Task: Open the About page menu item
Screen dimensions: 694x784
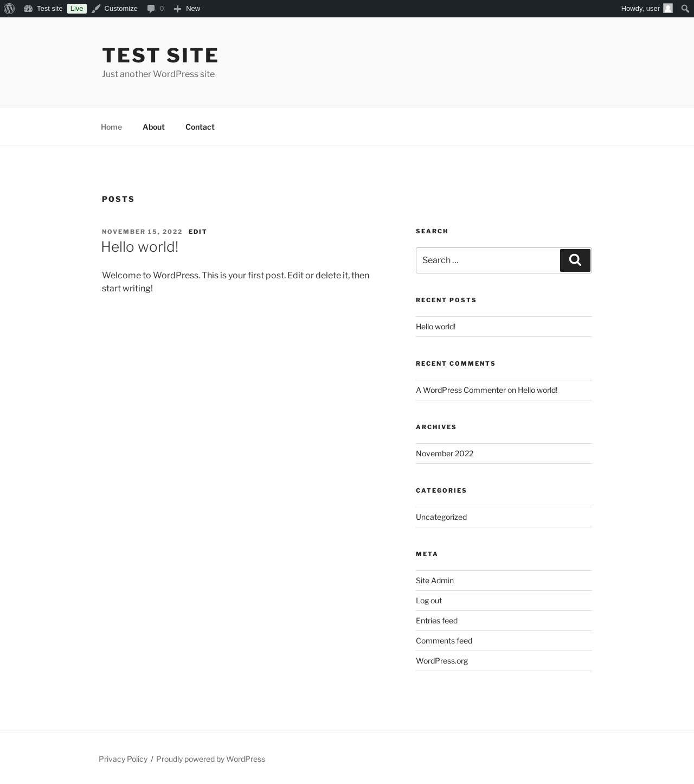Action: (153, 127)
